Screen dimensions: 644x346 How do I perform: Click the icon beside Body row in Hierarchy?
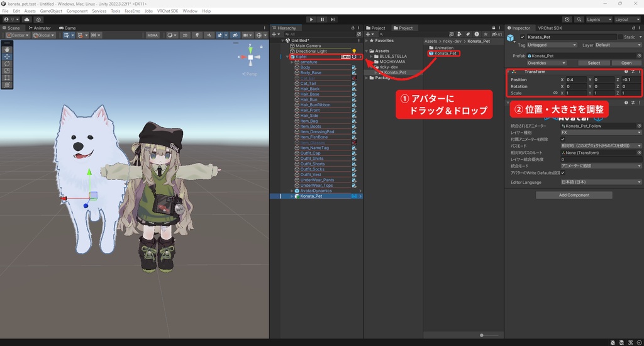(x=354, y=67)
